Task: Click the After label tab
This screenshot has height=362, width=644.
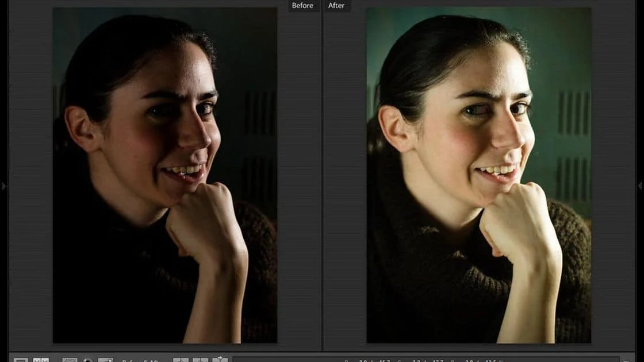Action: click(336, 6)
